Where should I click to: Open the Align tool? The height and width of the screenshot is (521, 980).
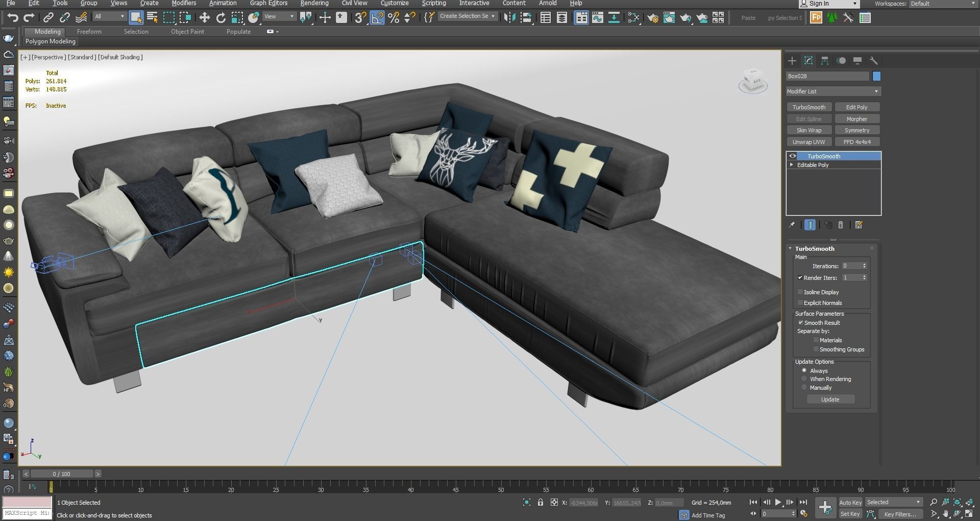coord(526,18)
